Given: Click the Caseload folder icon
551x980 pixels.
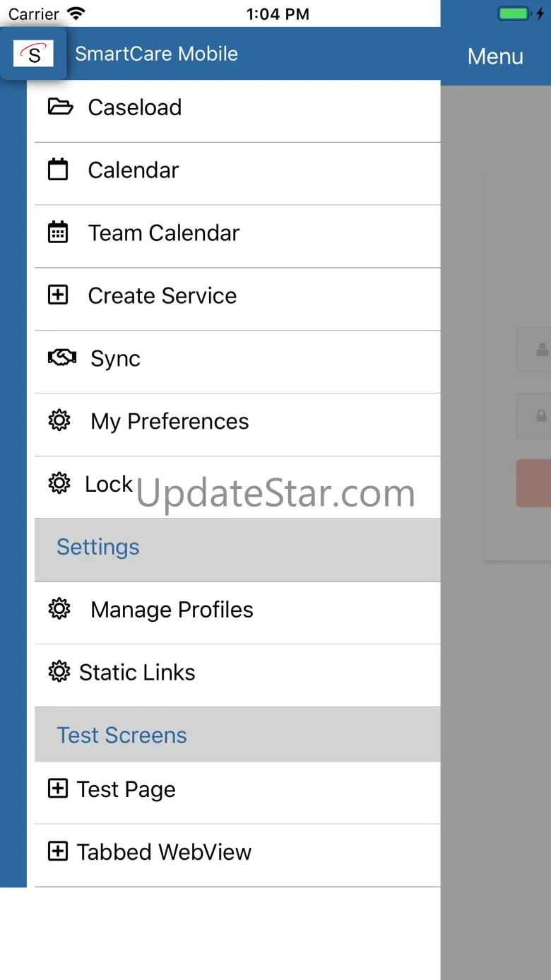Looking at the screenshot, I should click(x=60, y=107).
